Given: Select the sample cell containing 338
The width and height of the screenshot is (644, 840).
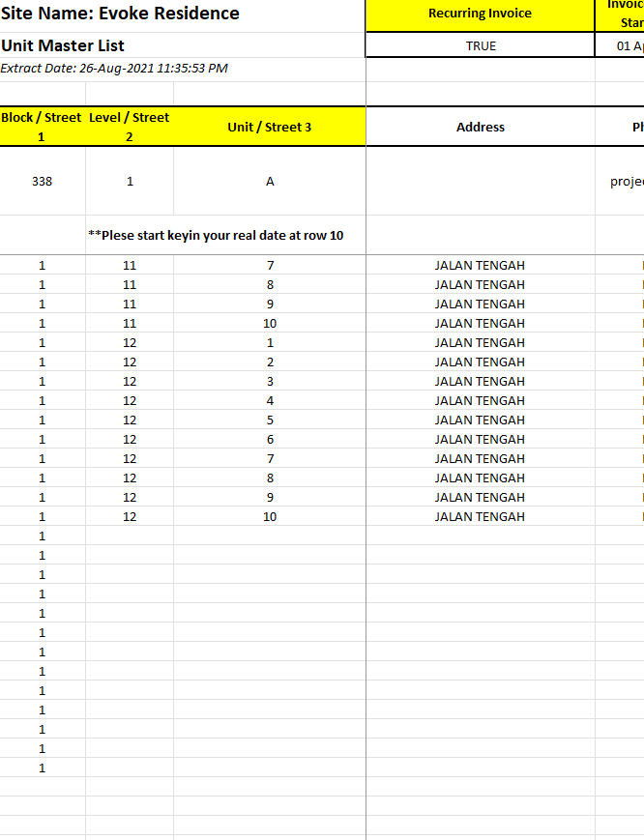Looking at the screenshot, I should pyautogui.click(x=42, y=181).
